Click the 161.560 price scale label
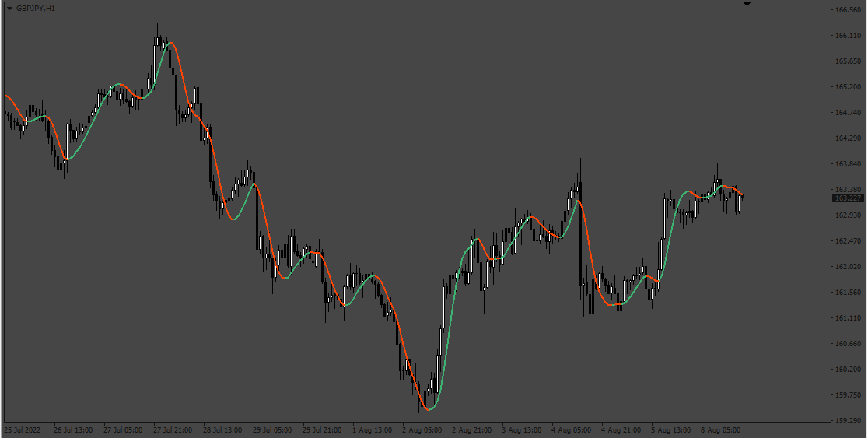This screenshot has height=438, width=868. 848,293
